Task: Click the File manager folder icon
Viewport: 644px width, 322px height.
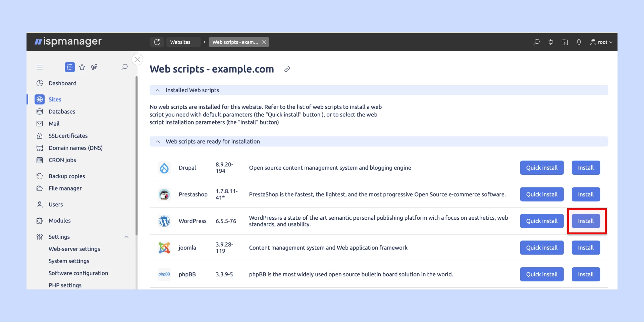Action: [x=40, y=188]
